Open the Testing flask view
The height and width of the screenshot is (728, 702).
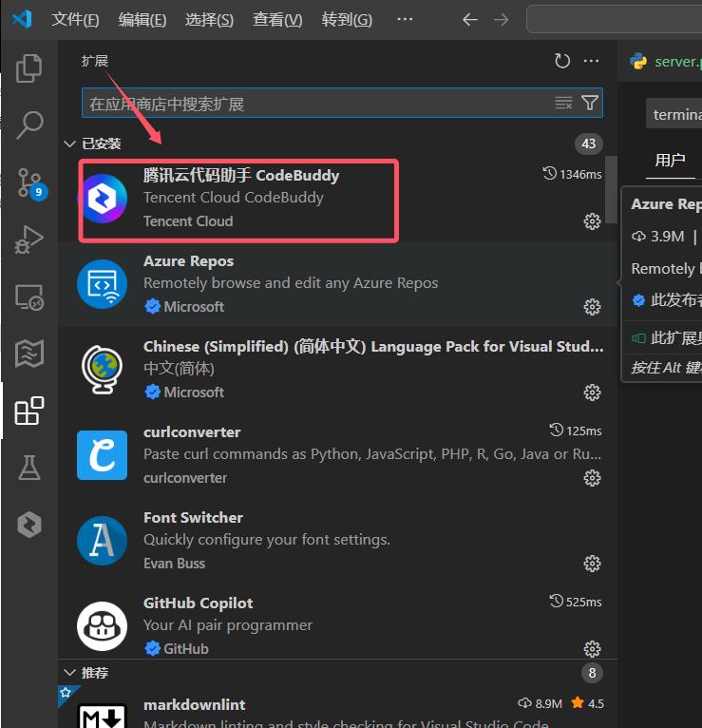pos(29,468)
